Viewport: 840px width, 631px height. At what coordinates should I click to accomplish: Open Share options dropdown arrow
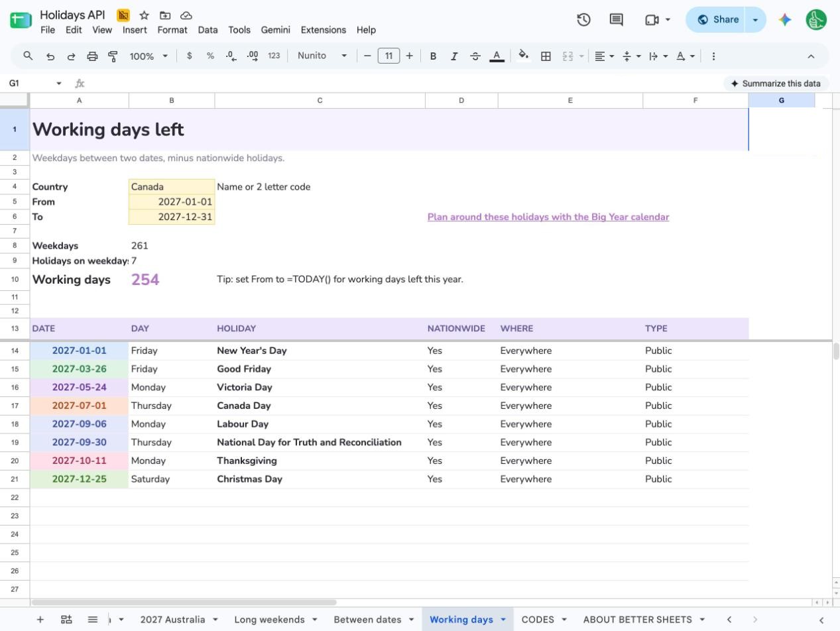pyautogui.click(x=755, y=20)
